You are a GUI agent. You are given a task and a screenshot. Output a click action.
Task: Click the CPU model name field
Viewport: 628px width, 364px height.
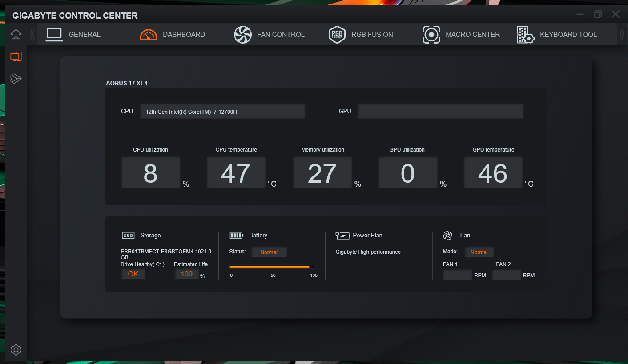[x=222, y=112]
